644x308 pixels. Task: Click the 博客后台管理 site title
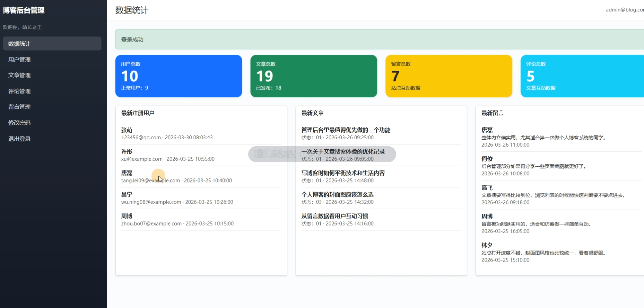pyautogui.click(x=24, y=10)
